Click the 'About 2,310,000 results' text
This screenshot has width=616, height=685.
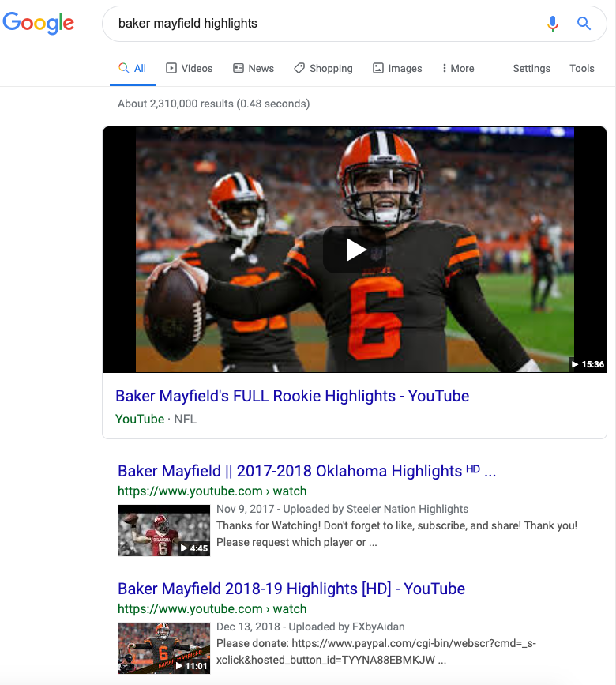(x=213, y=104)
